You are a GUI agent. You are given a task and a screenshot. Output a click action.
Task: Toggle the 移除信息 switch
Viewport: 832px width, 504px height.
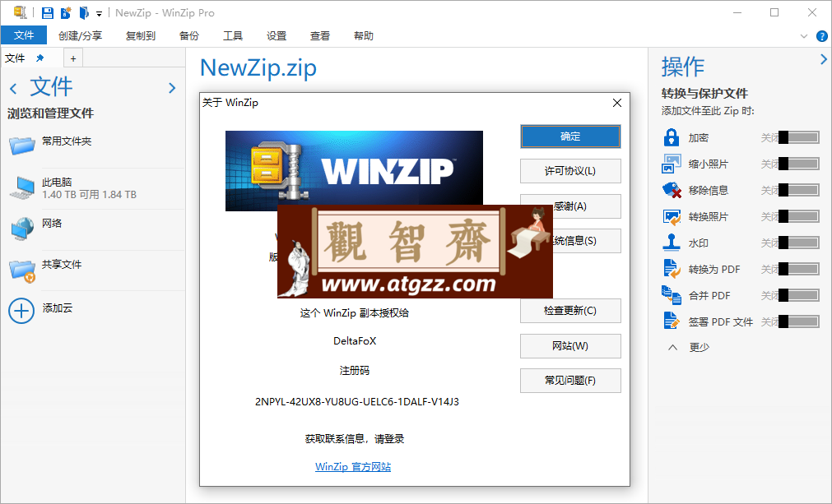point(799,190)
